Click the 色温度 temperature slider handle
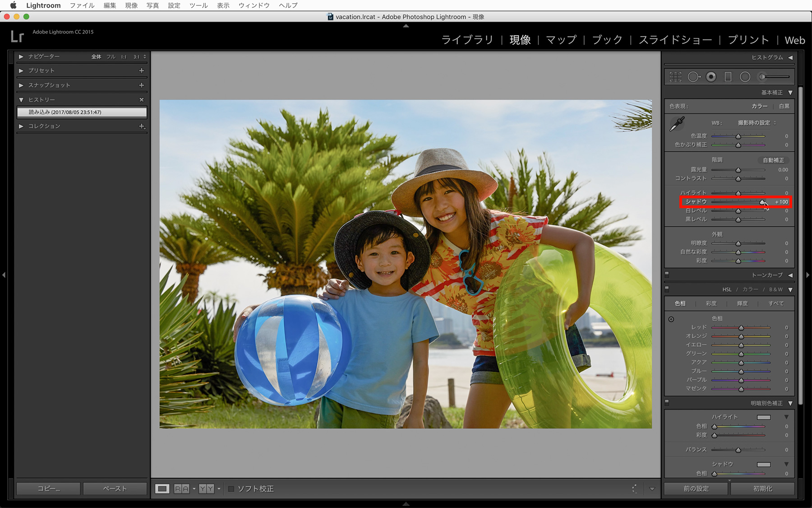The image size is (812, 508). click(738, 136)
